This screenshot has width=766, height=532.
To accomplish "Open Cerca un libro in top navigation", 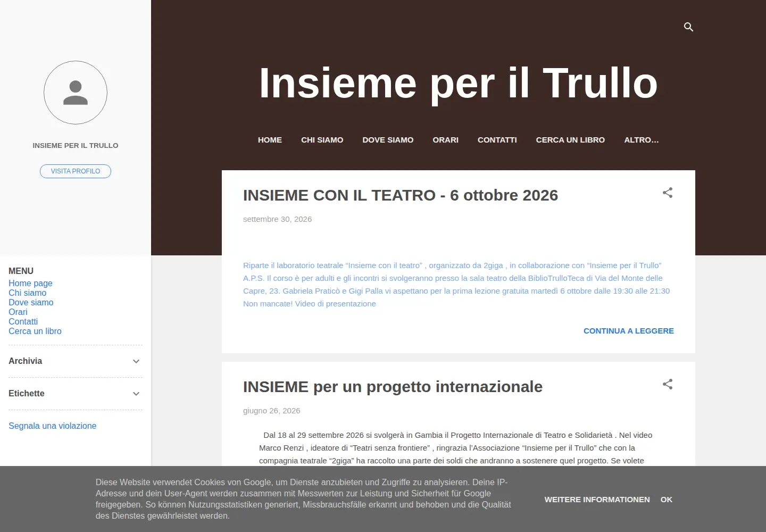I will coord(570,140).
